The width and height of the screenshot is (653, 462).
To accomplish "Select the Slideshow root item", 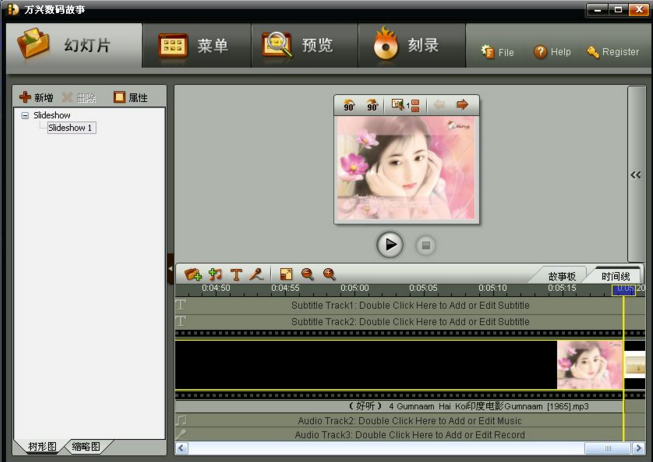I will coord(52,115).
